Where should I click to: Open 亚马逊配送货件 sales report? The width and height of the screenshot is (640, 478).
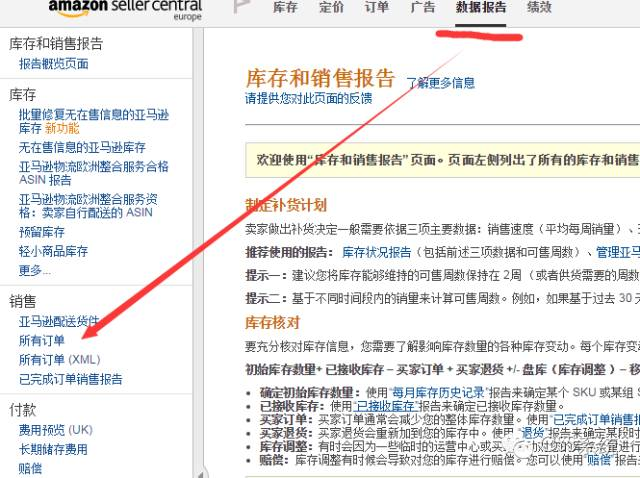(x=59, y=321)
